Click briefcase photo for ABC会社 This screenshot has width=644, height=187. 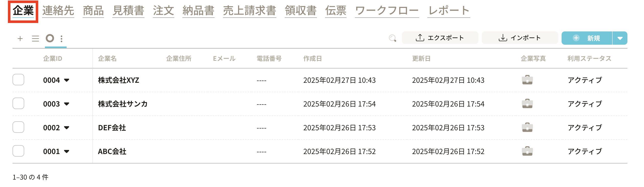527,151
